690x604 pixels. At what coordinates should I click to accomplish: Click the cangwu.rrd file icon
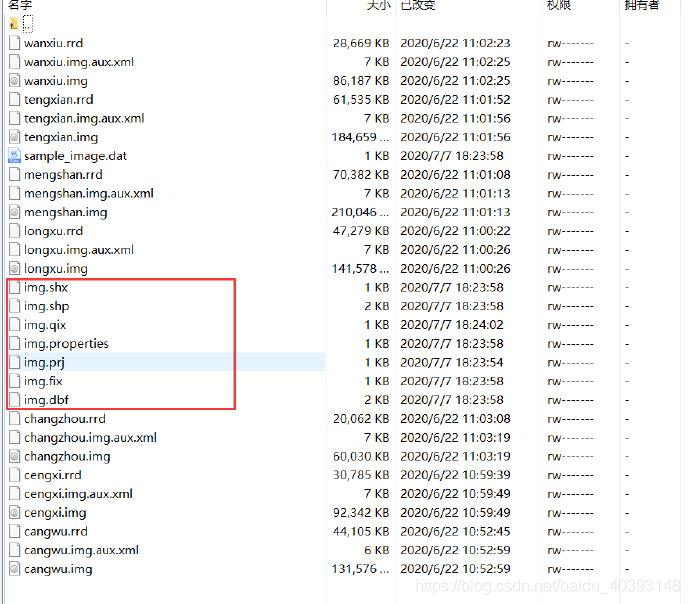pos(15,532)
